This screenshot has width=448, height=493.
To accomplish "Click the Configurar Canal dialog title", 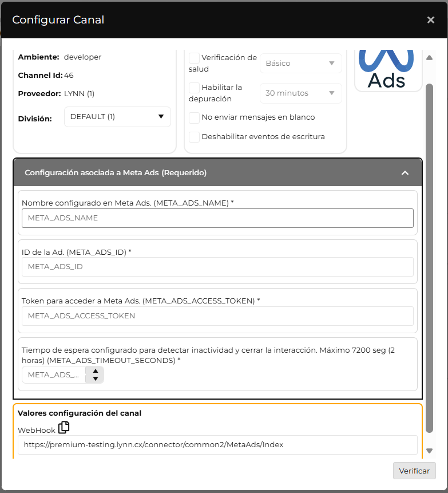I will pos(58,20).
